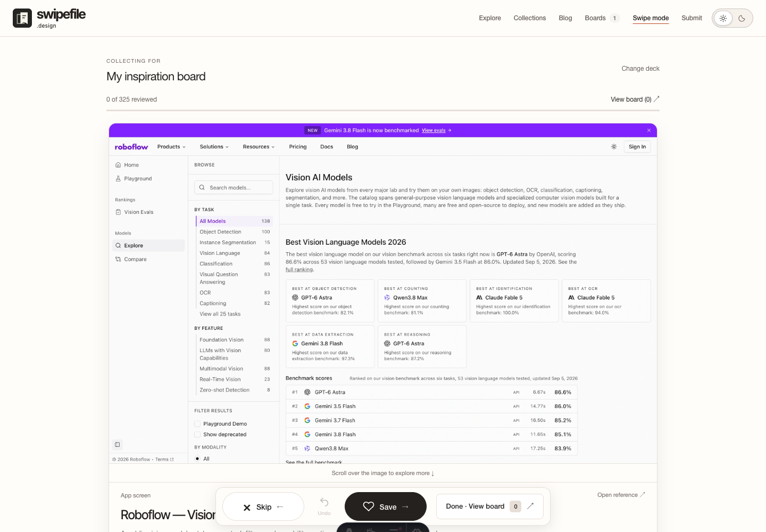Click the Gemini 3.8 Flash benchmark row Google icon
The image size is (766, 532).
[x=307, y=435]
